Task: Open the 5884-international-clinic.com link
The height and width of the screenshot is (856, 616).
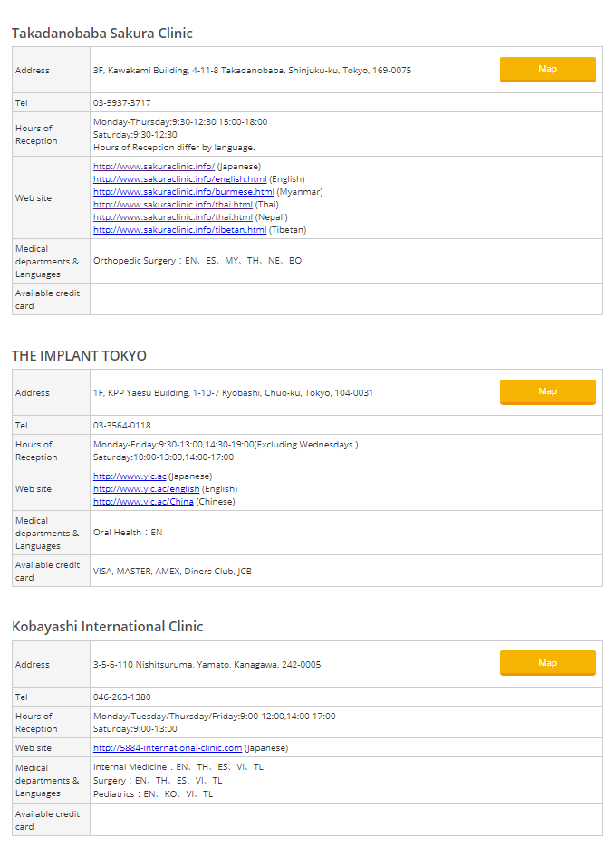Action: point(168,748)
